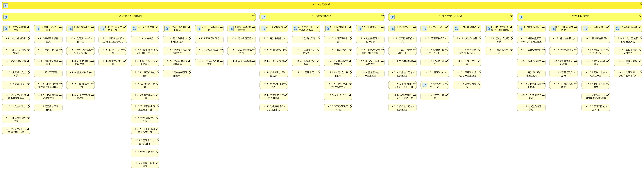Click sub-diagram icon on 运作出货运输 node
Viewport: 644px width, 170px height.
tap(617, 28)
